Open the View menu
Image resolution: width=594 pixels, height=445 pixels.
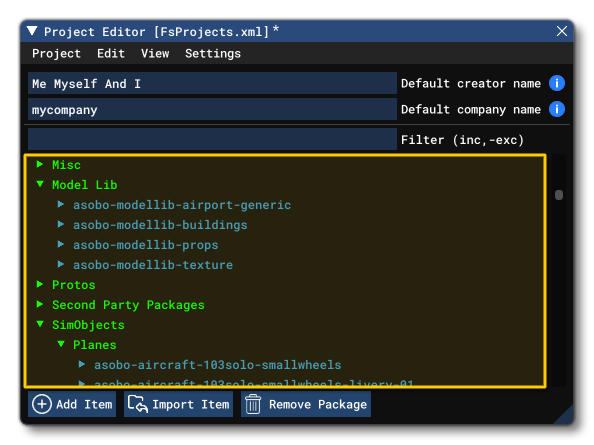[155, 53]
